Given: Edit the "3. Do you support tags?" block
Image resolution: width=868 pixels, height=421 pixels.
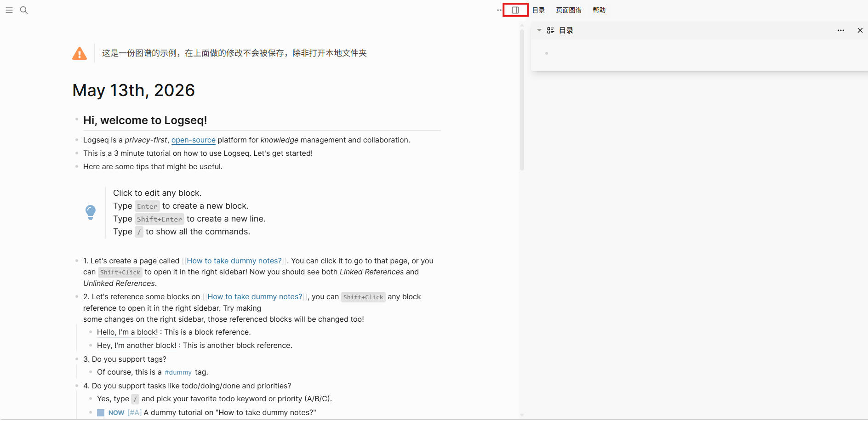Looking at the screenshot, I should (125, 359).
